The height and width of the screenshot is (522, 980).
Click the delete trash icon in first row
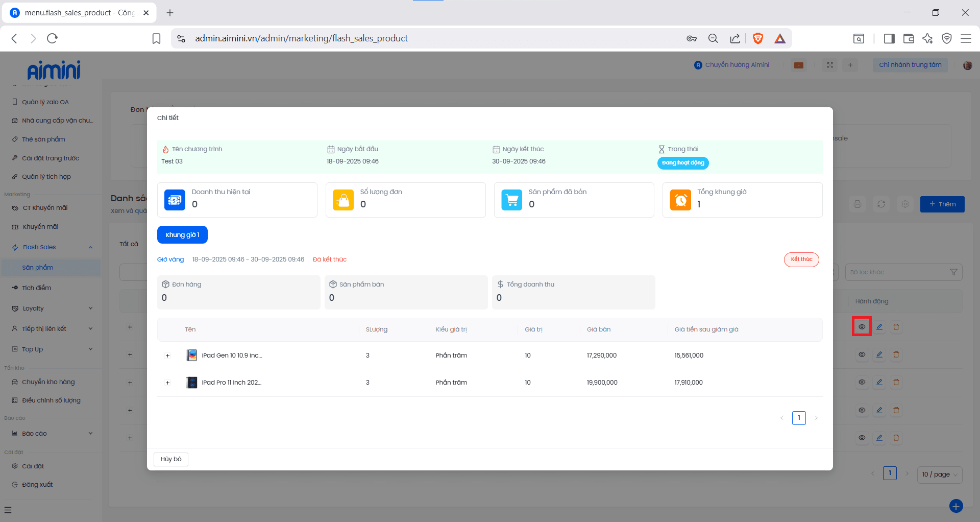(896, 327)
